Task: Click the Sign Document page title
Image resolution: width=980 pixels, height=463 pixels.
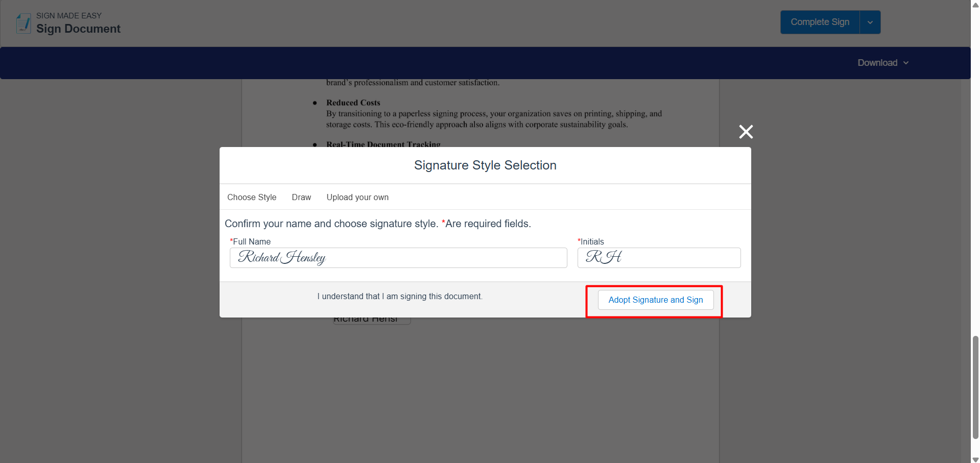Action: click(x=78, y=29)
